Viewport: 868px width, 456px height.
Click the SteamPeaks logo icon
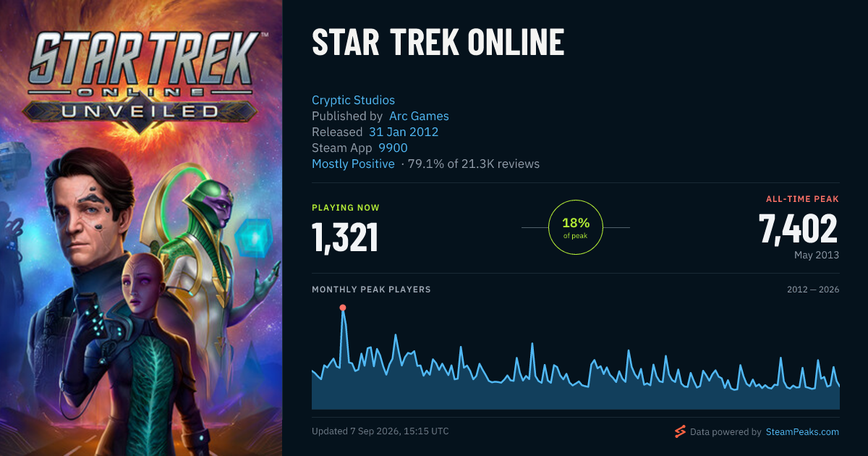[680, 432]
